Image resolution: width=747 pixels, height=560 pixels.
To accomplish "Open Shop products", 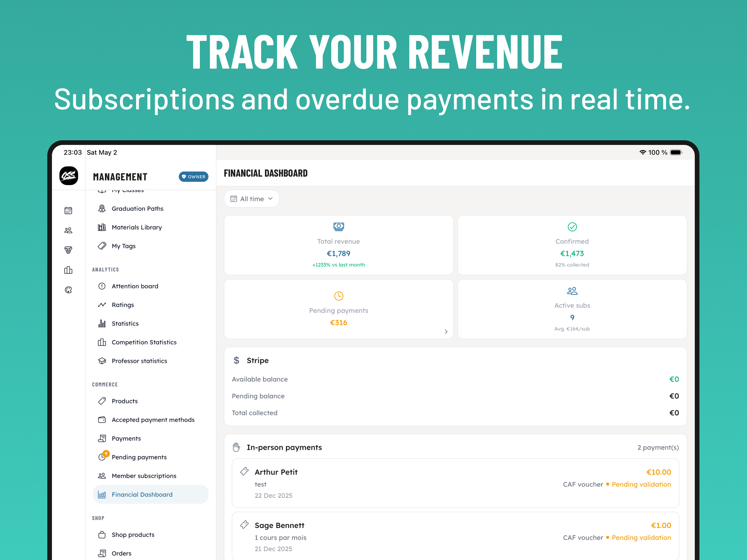I will tap(151, 535).
